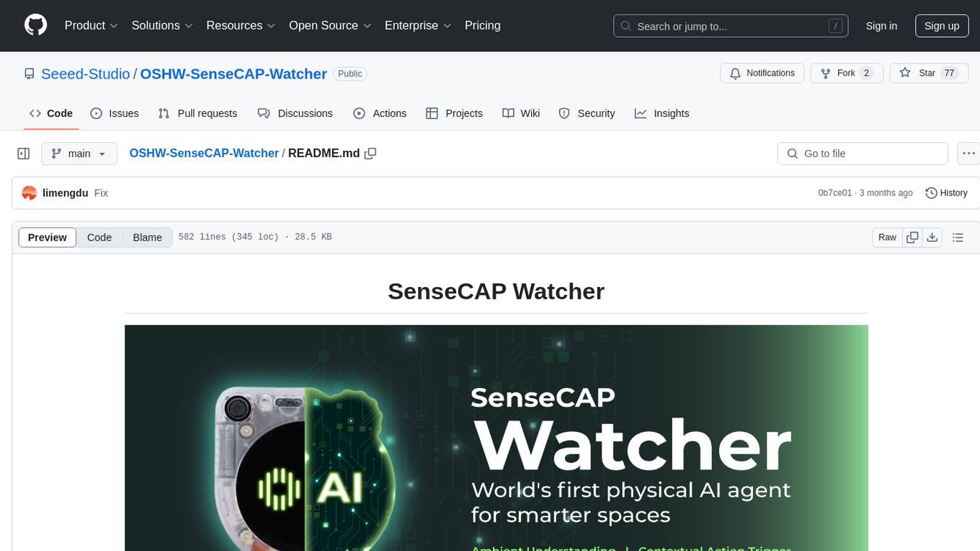Open the limengdu author link

(x=65, y=193)
